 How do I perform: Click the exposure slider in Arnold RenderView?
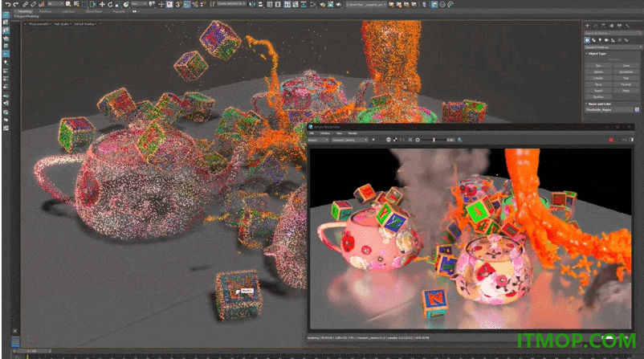(434, 140)
